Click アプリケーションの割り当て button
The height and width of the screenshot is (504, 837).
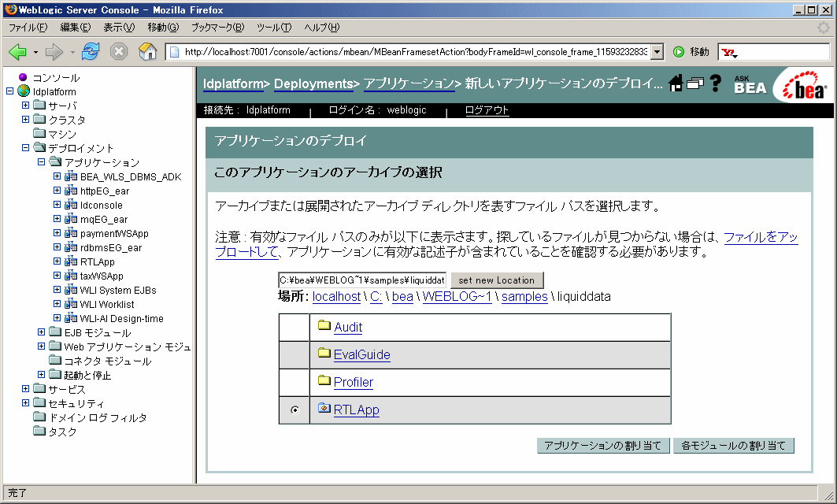tap(602, 445)
